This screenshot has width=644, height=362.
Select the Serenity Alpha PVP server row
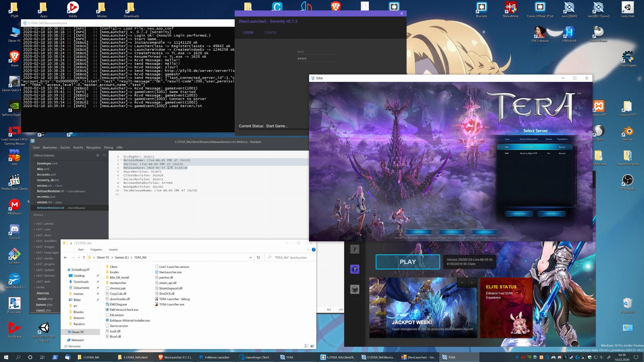click(x=535, y=153)
